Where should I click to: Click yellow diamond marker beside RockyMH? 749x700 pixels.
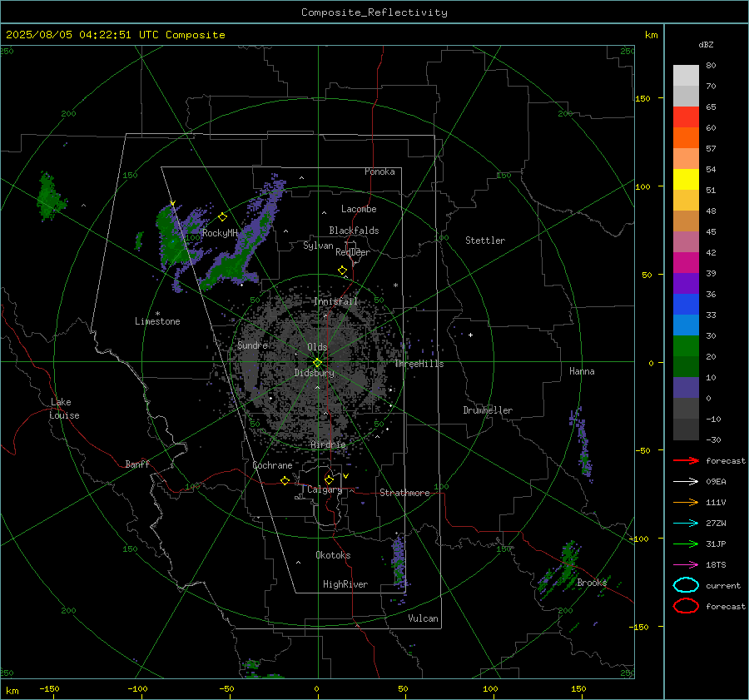(x=222, y=217)
